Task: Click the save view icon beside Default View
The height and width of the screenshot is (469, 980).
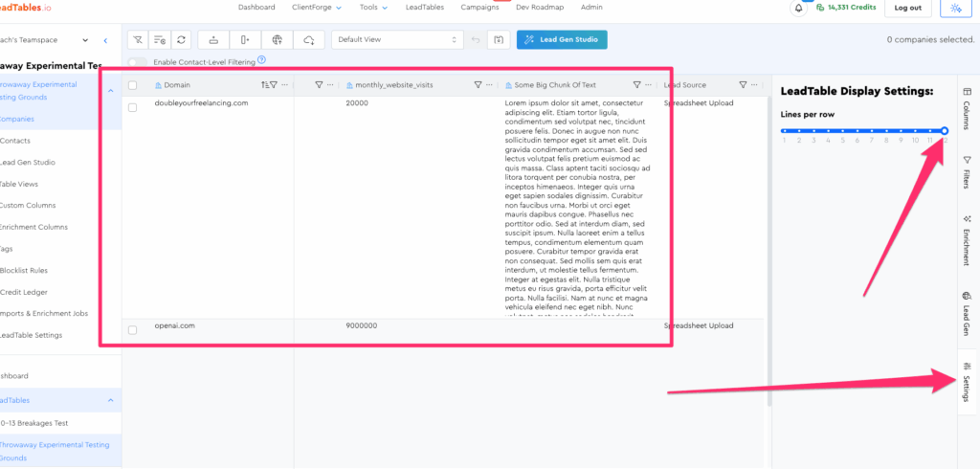Action: [499, 40]
